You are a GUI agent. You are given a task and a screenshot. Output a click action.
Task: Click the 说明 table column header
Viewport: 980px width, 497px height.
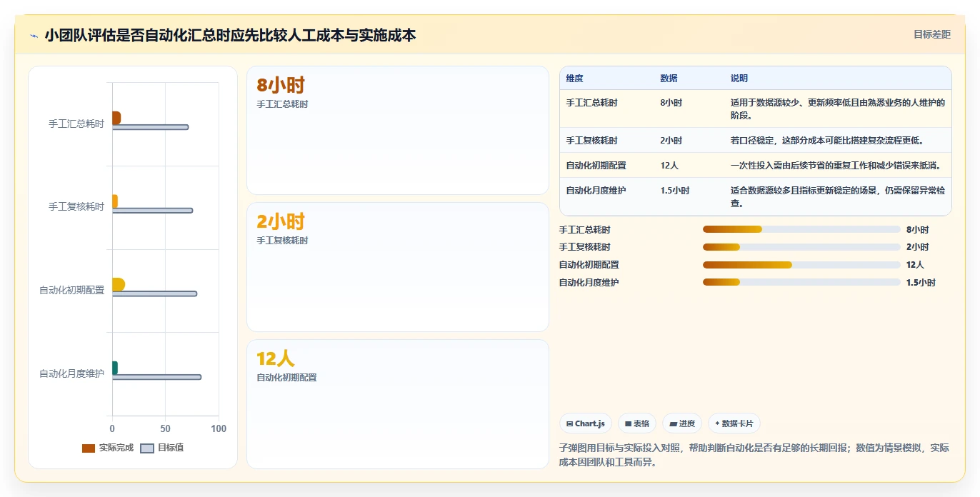[739, 79]
